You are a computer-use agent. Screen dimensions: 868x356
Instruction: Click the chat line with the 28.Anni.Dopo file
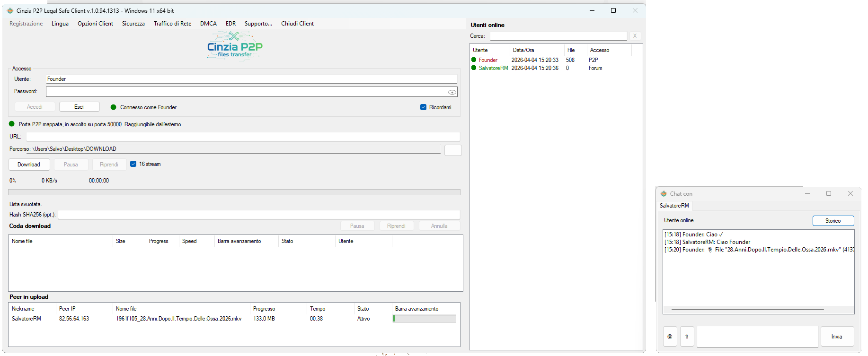pyautogui.click(x=759, y=250)
